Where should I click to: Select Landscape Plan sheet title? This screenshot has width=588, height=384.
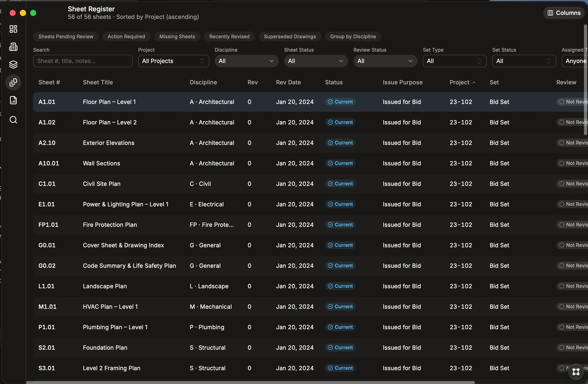(x=105, y=286)
